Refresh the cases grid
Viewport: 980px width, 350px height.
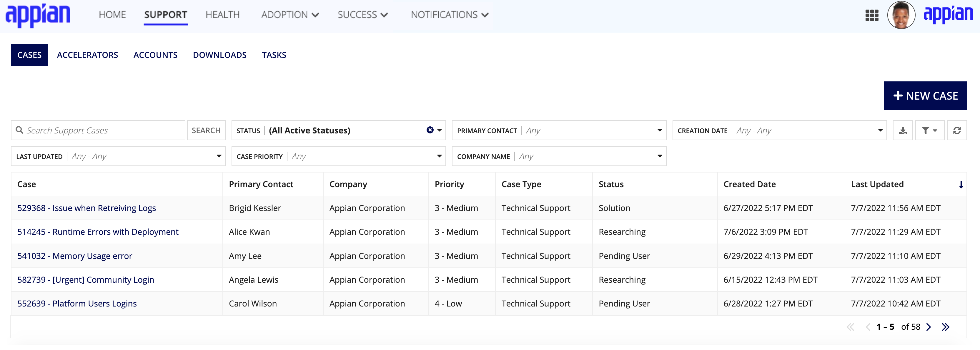(956, 130)
